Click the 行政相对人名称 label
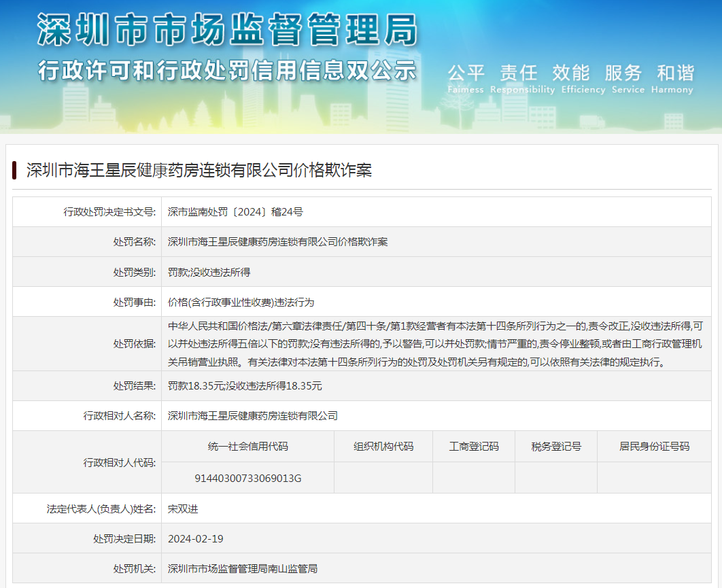This screenshot has width=722, height=588. tap(120, 416)
